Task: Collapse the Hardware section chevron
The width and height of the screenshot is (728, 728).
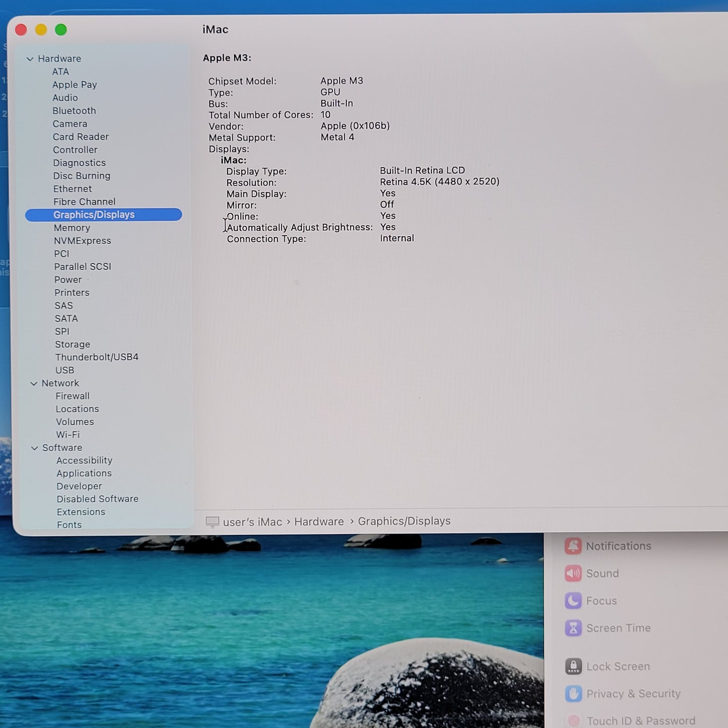Action: (30, 59)
